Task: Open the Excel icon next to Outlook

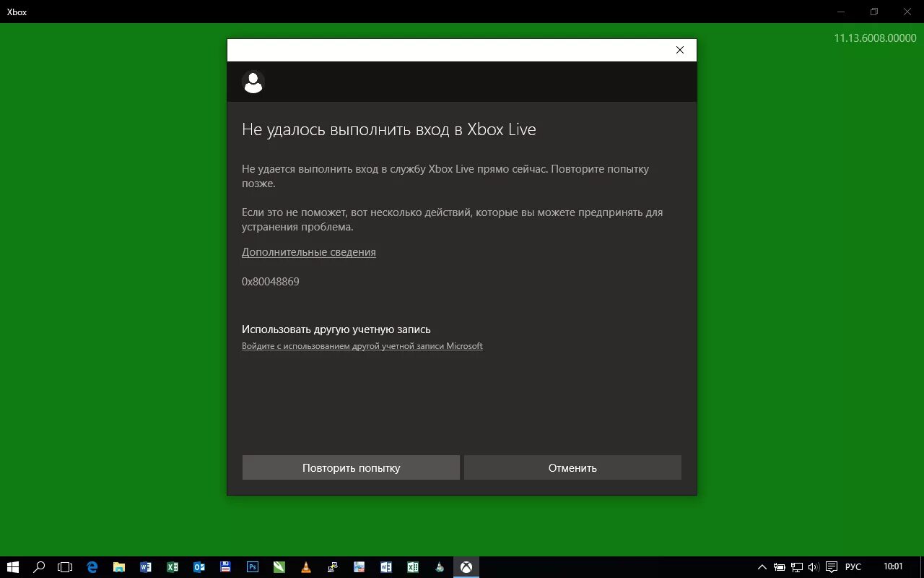Action: [173, 567]
